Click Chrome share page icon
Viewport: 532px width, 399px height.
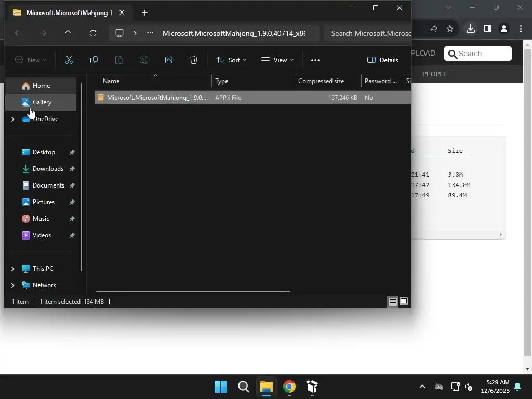click(x=433, y=29)
